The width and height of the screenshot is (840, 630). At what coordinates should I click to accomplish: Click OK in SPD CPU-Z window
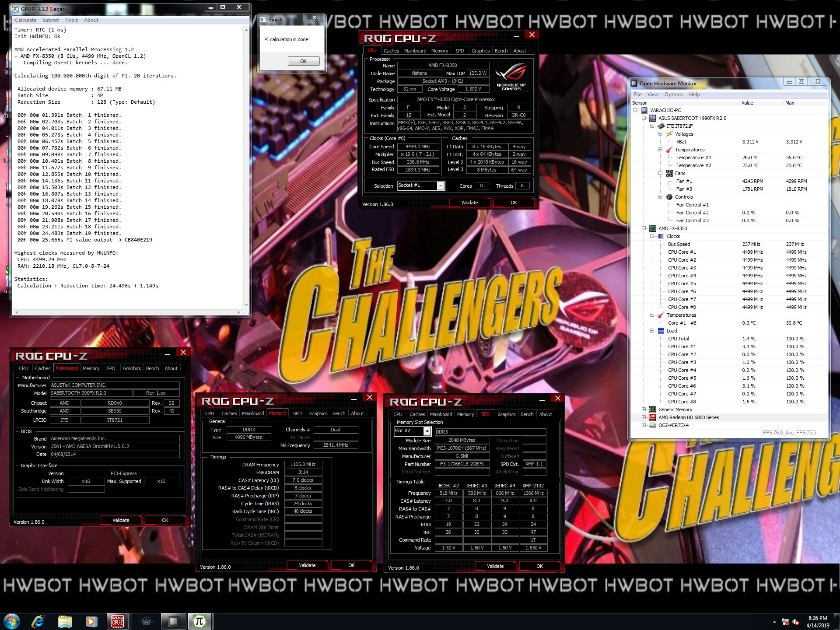(x=539, y=566)
